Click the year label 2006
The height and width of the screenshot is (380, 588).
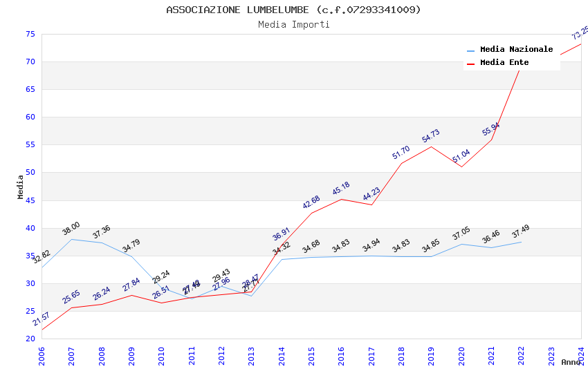pyautogui.click(x=42, y=356)
